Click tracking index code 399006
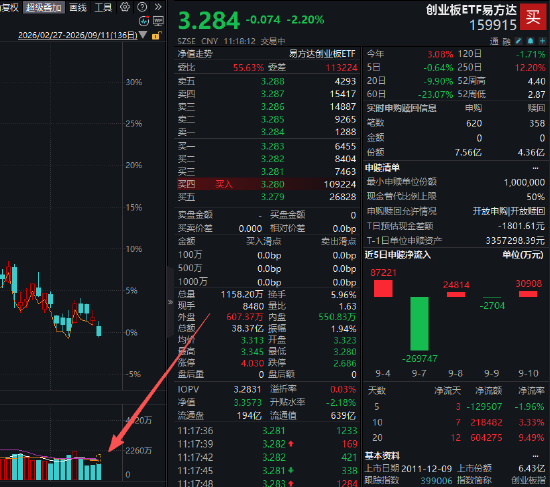Image resolution: width=550 pixels, height=487 pixels. point(436,480)
